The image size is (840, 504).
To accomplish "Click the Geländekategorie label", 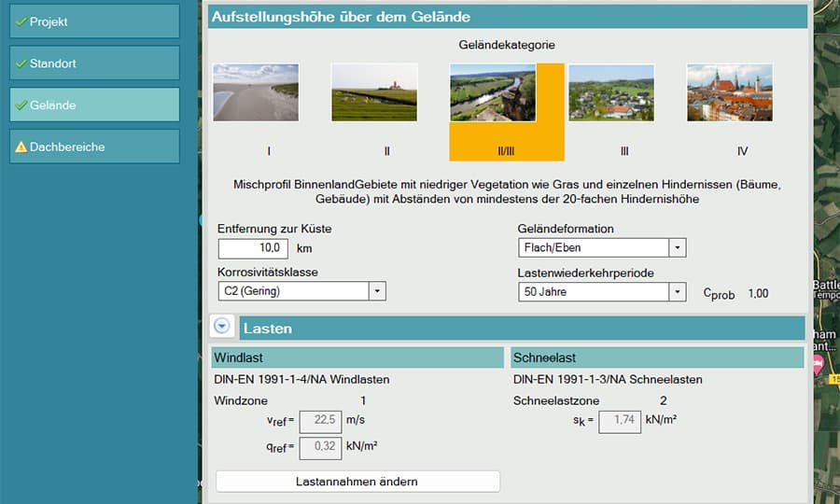I will pos(507,45).
